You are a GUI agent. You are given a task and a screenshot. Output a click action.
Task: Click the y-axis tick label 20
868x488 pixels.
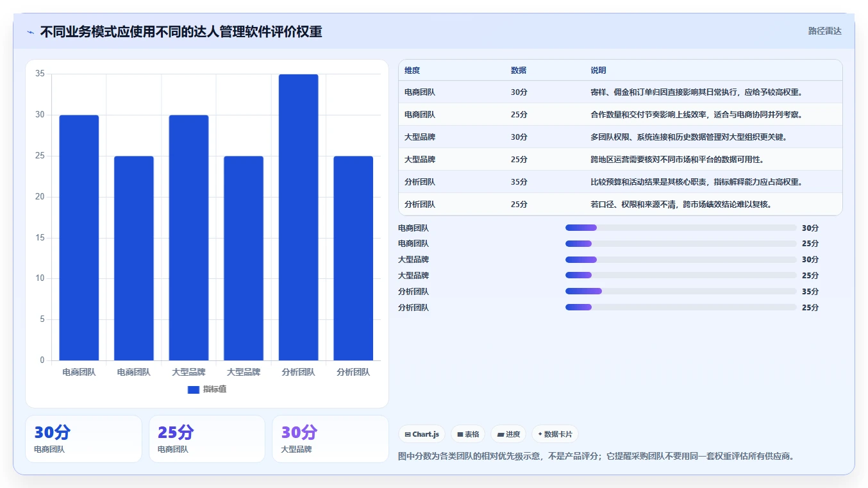point(40,197)
